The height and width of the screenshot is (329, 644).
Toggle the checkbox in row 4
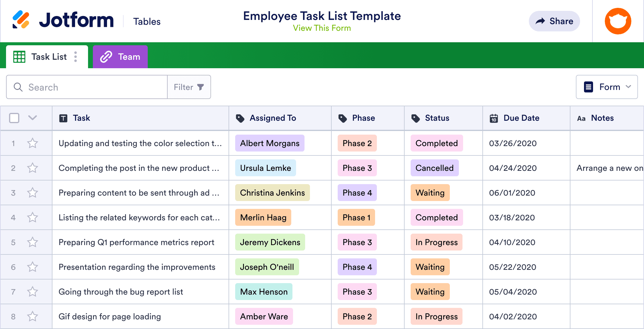[x=14, y=217]
